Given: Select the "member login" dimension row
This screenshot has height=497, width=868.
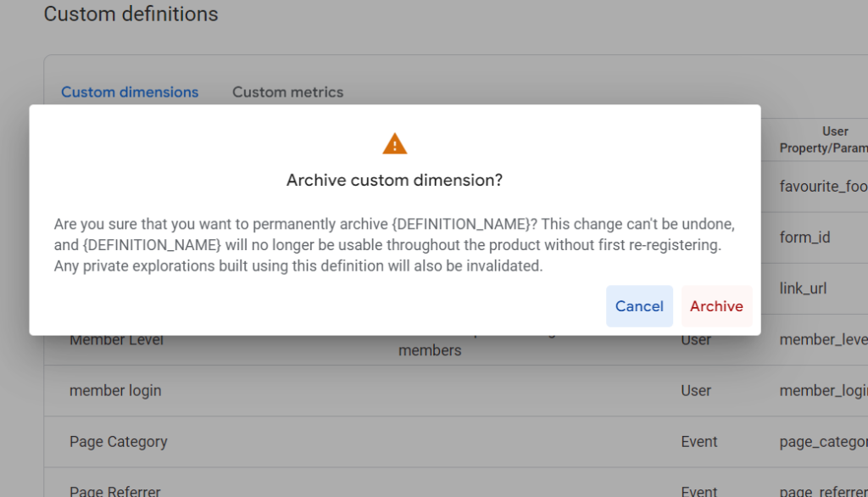Looking at the screenshot, I should click(x=456, y=391).
